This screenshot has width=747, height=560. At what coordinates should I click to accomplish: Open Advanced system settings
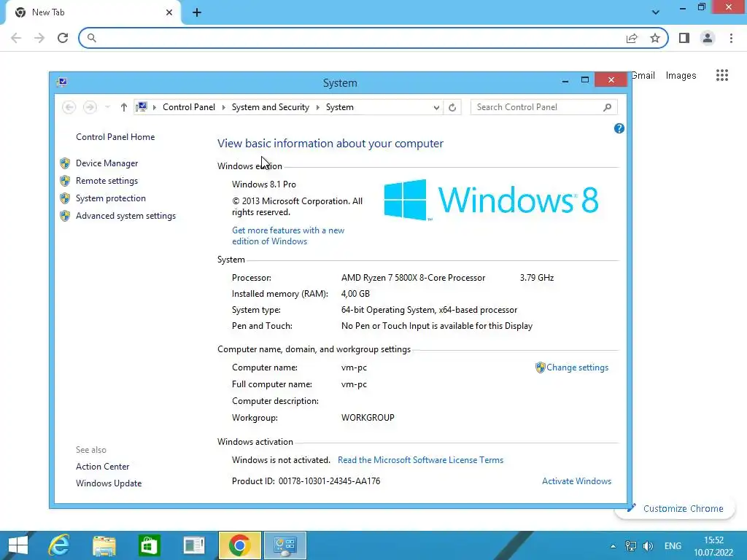pyautogui.click(x=125, y=216)
